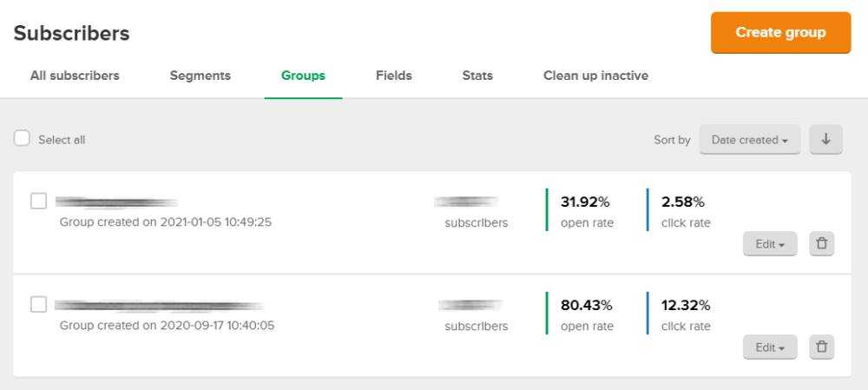Click subscriber count of the 2020-09-17 group
Image resolution: width=868 pixels, height=390 pixels.
[x=470, y=305]
